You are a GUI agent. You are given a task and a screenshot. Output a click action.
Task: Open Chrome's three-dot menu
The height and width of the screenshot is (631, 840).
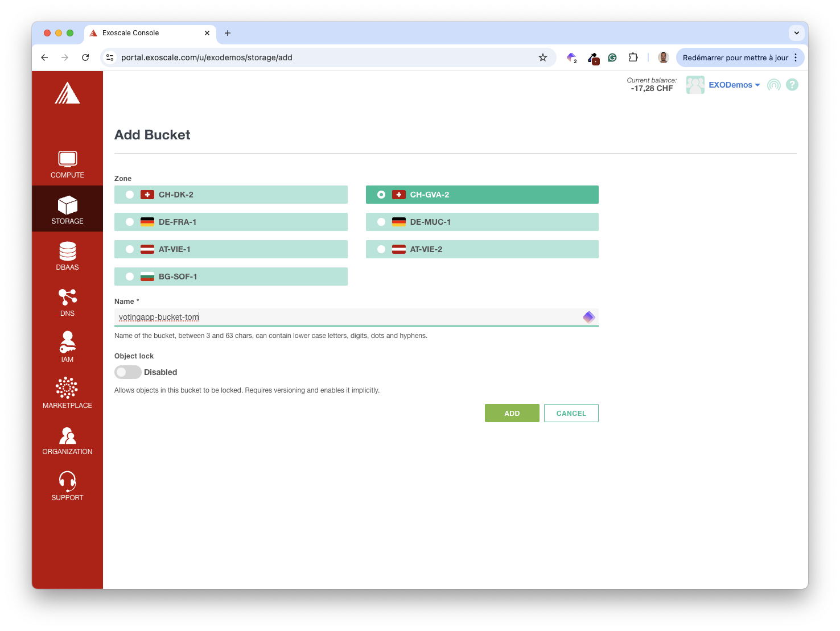pos(796,57)
